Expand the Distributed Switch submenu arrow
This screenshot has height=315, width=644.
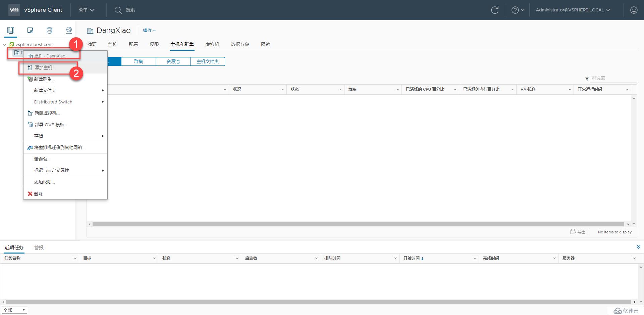pos(103,102)
